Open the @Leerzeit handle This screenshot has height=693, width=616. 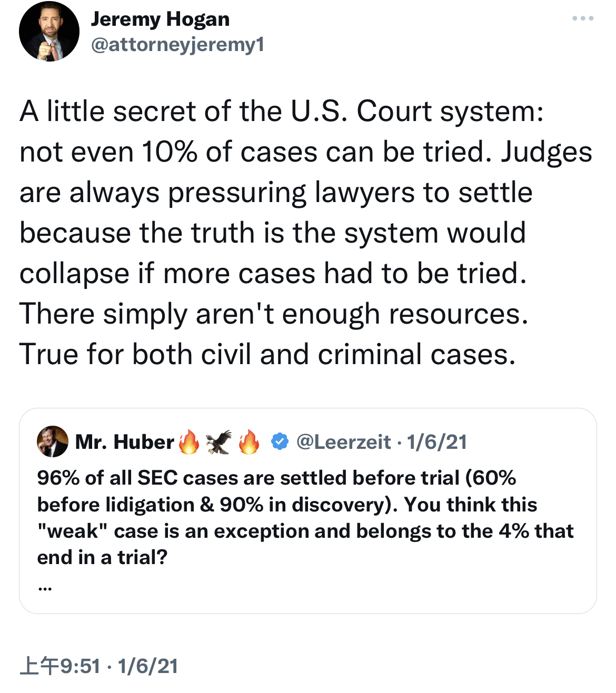point(343,442)
